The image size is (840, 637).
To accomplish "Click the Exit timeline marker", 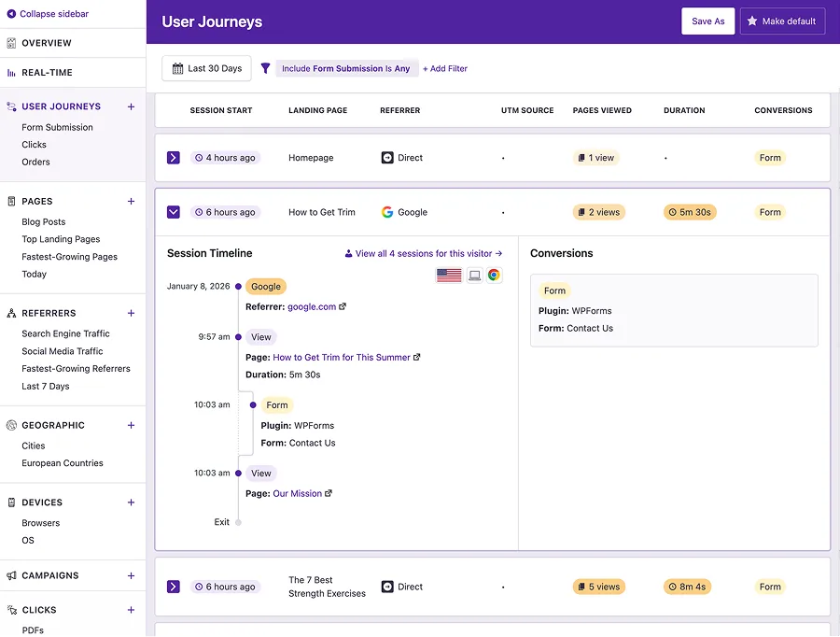I will coord(238,522).
